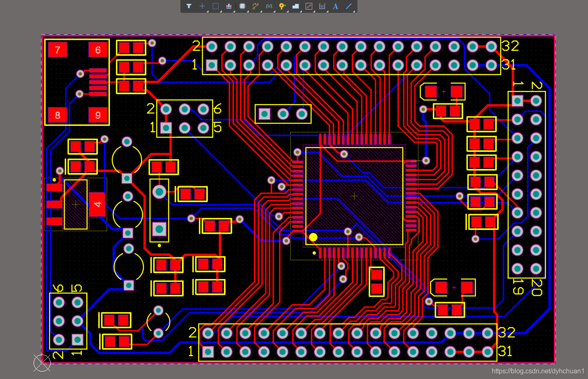Select red pad numbered 9

coord(98,115)
